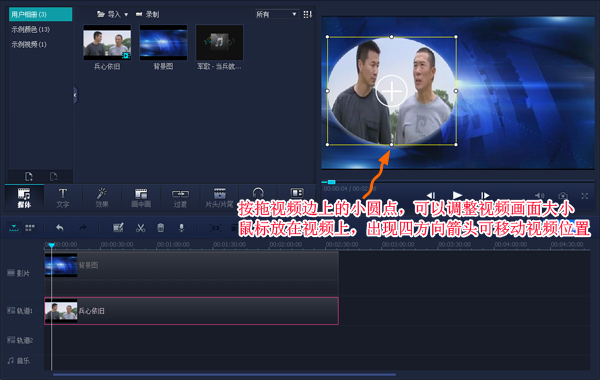Click the trash delete icon
Image resolution: width=600 pixels, height=380 pixels.
(161, 228)
